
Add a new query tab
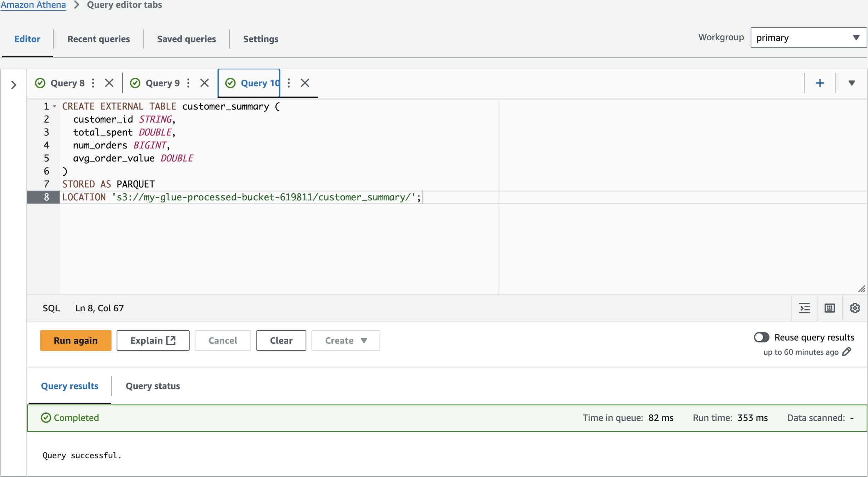click(820, 83)
